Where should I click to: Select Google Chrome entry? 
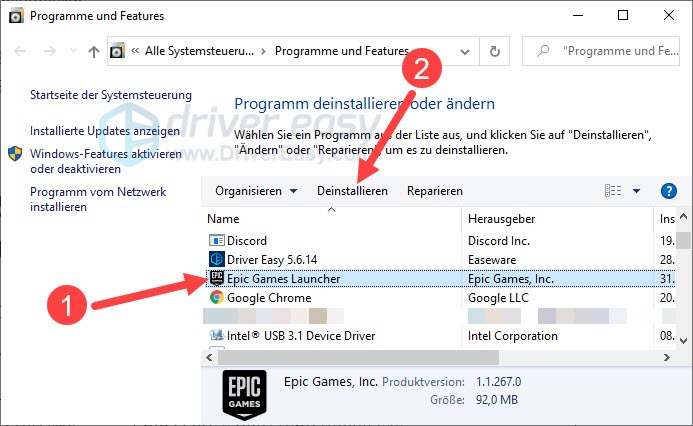point(269,298)
